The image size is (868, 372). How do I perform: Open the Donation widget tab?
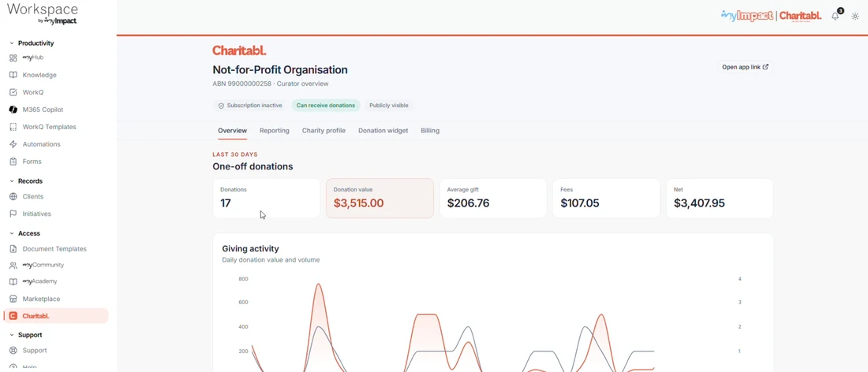point(383,131)
